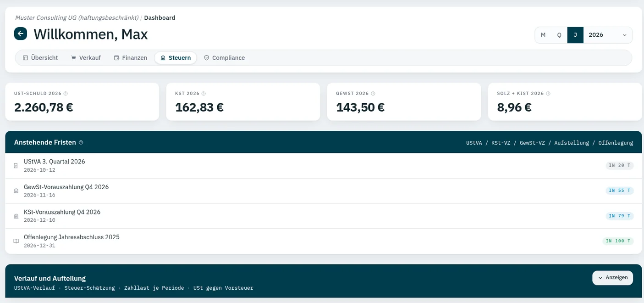Click Muster Consulting UG breadcrumb link
Screen dimensions: 644x303
coord(77,18)
